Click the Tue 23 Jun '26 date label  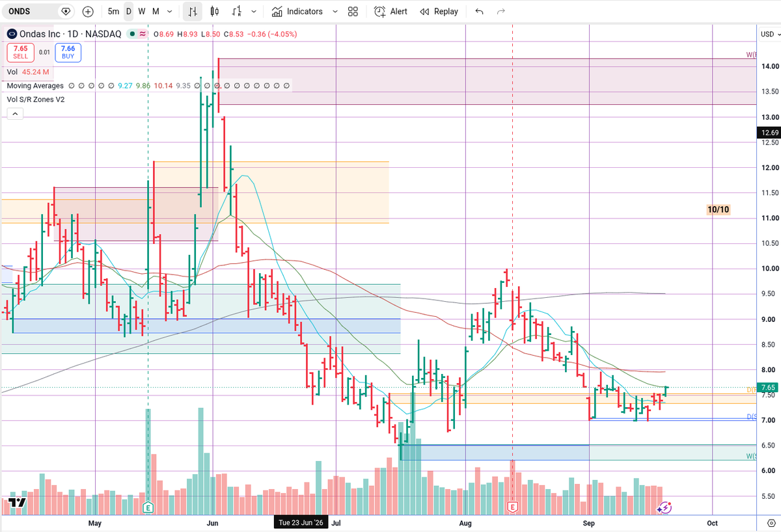point(301,523)
